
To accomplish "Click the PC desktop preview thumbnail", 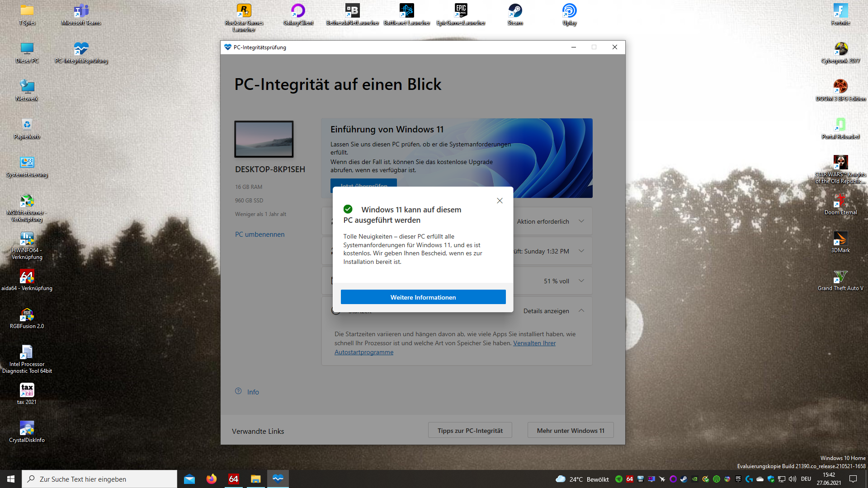I will point(264,139).
